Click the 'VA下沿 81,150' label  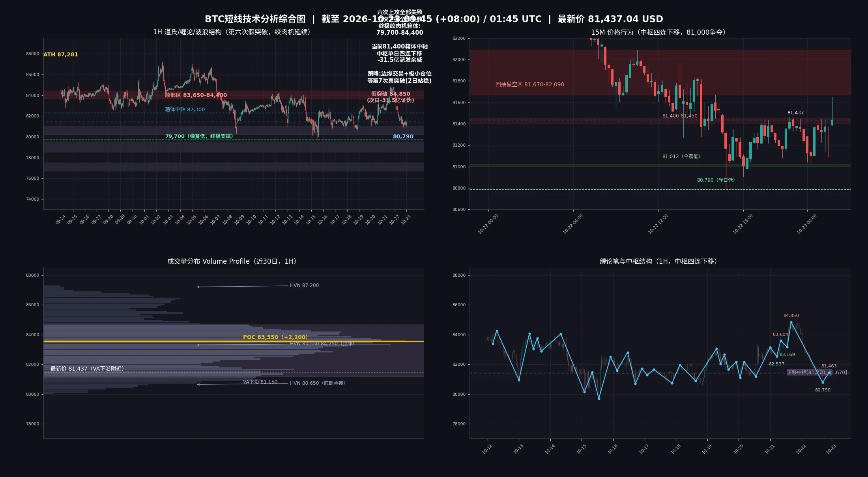pyautogui.click(x=260, y=382)
